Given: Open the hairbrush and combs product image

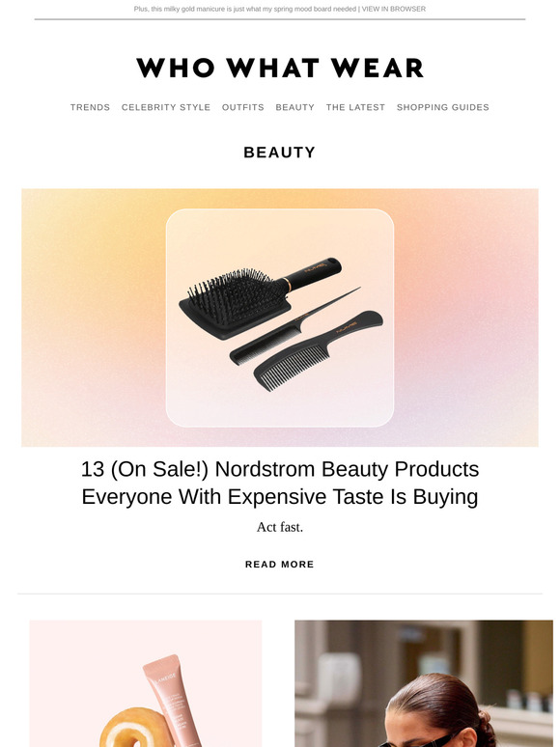Looking at the screenshot, I should (280, 318).
